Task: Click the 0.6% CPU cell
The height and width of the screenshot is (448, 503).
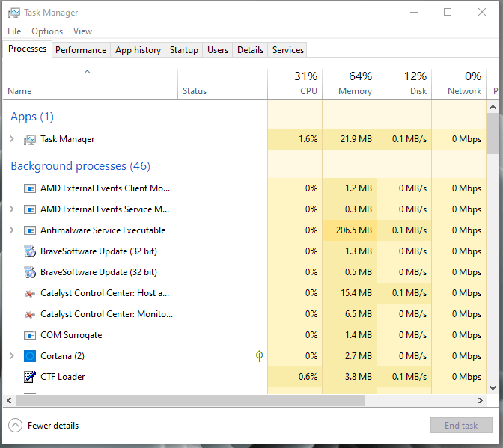Action: (x=295, y=377)
